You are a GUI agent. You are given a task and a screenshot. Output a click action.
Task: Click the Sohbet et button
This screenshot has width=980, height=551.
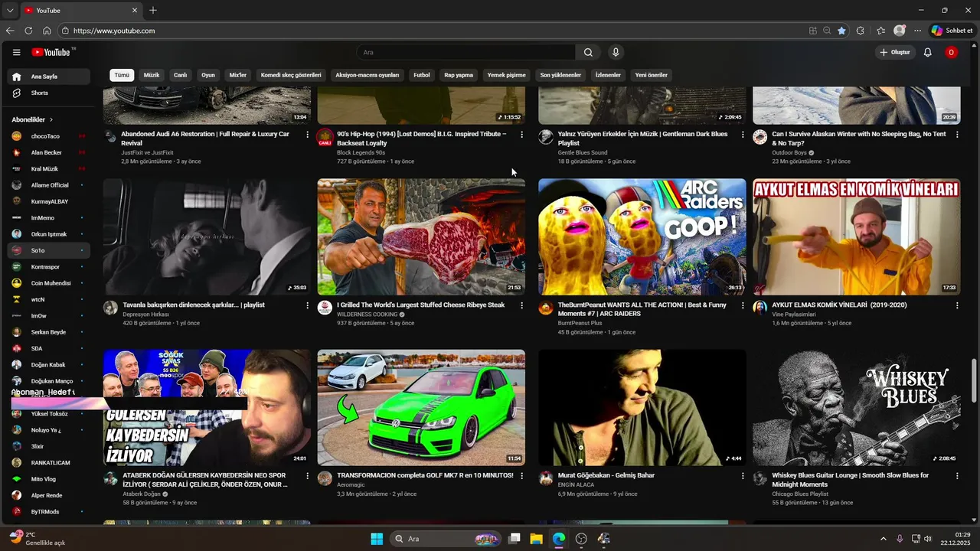tap(952, 31)
